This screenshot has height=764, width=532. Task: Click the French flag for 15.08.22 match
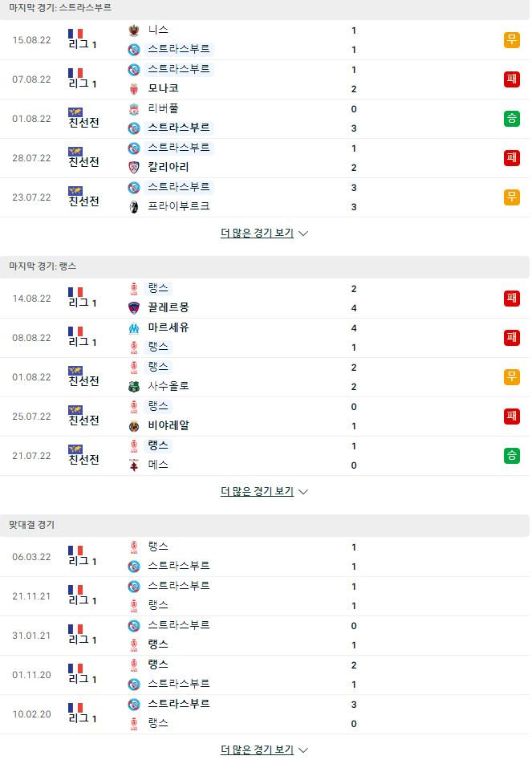coord(75,34)
